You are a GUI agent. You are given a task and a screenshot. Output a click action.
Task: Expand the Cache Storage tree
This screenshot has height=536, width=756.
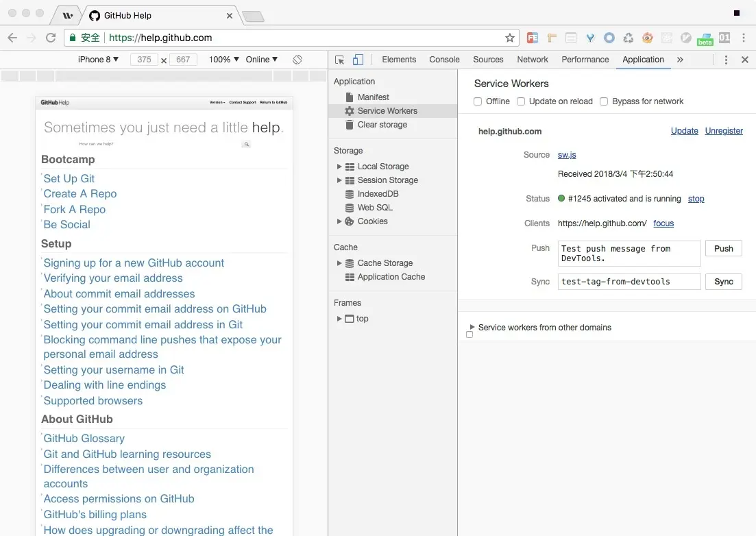[x=339, y=263]
